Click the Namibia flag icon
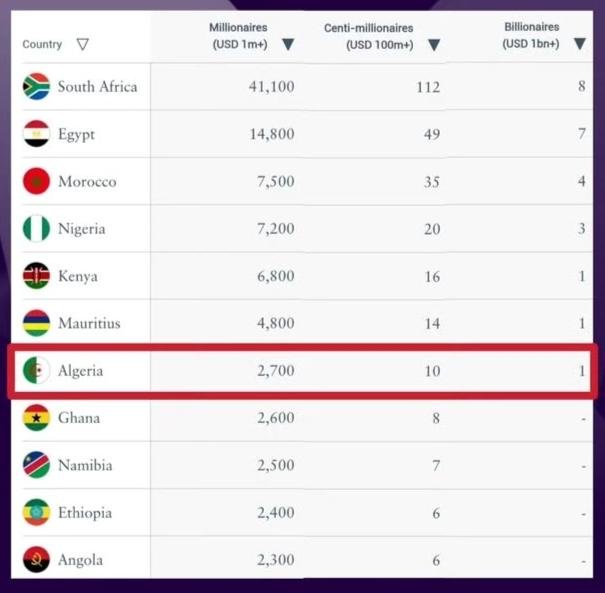605x593 pixels. pos(36,465)
